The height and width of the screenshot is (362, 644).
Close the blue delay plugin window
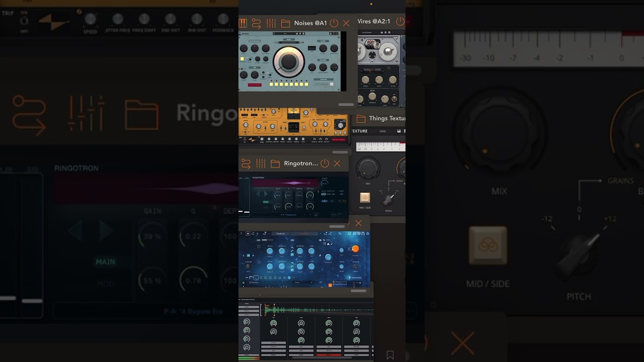[x=358, y=223]
